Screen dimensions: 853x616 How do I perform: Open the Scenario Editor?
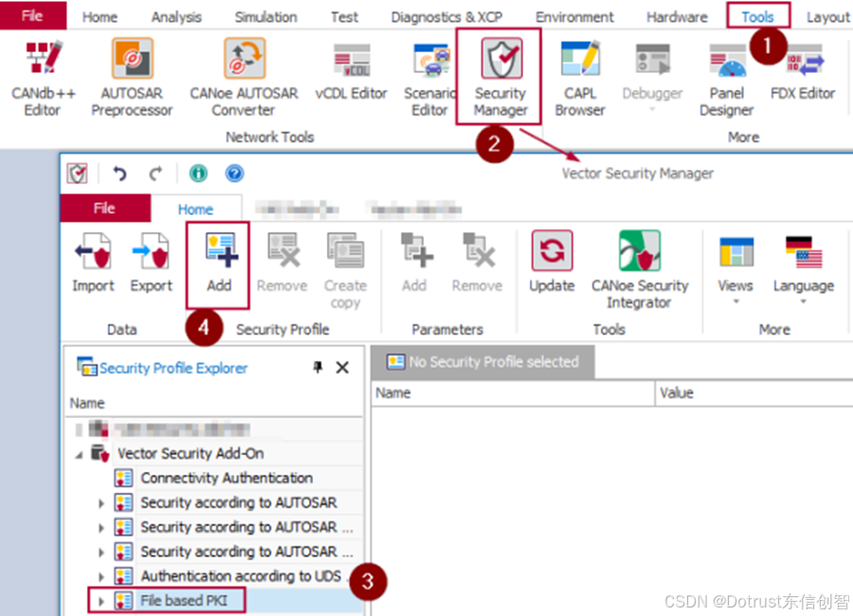(x=429, y=79)
